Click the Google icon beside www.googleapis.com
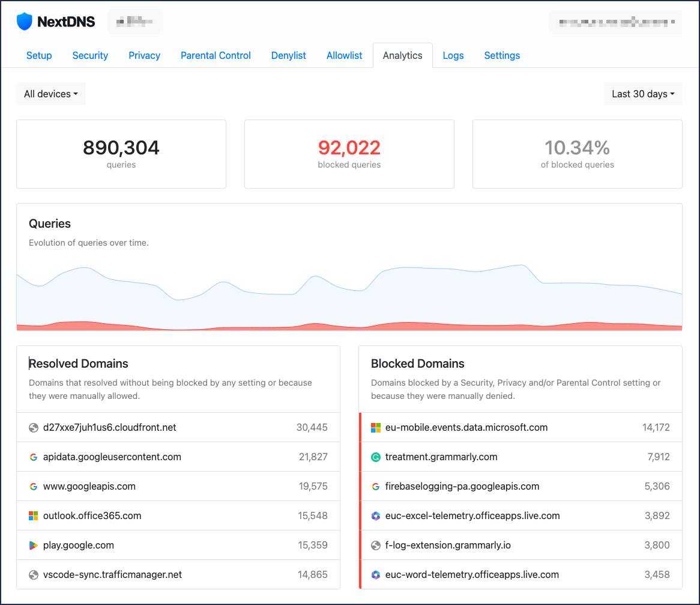Viewport: 700px width, 605px height. point(34,487)
